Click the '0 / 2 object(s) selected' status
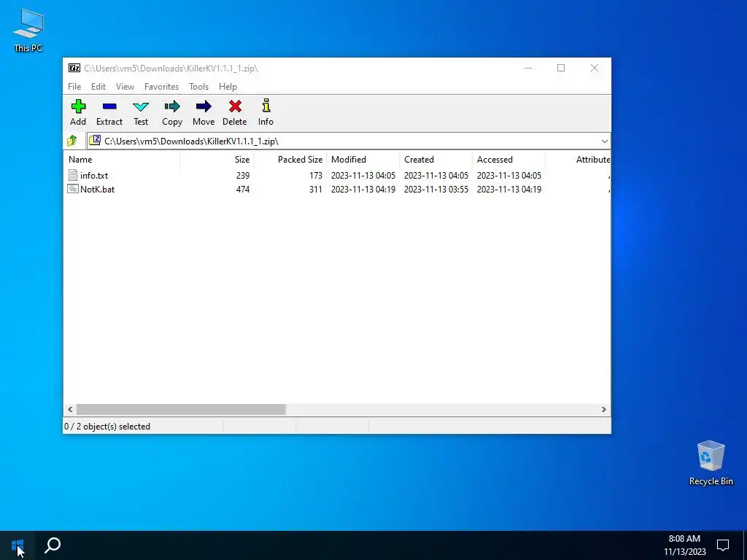 click(107, 426)
